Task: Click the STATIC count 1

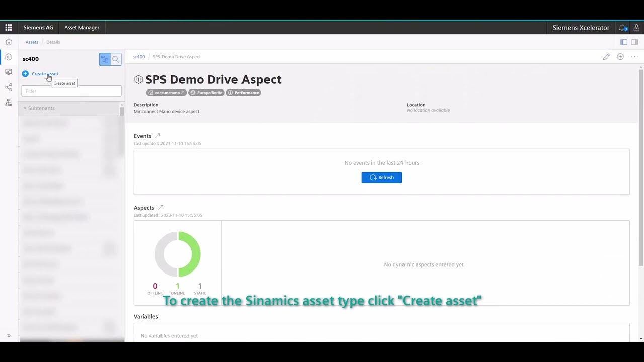Action: click(200, 286)
